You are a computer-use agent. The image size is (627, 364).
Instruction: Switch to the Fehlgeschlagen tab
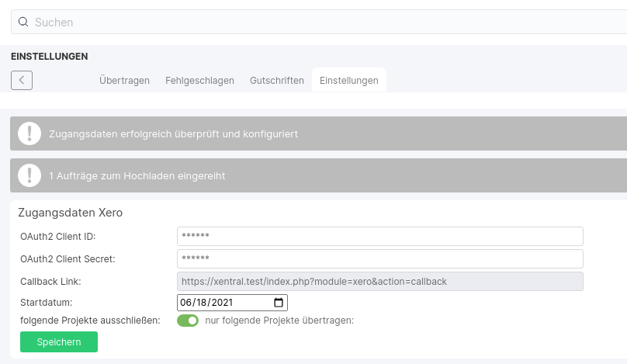click(x=199, y=81)
